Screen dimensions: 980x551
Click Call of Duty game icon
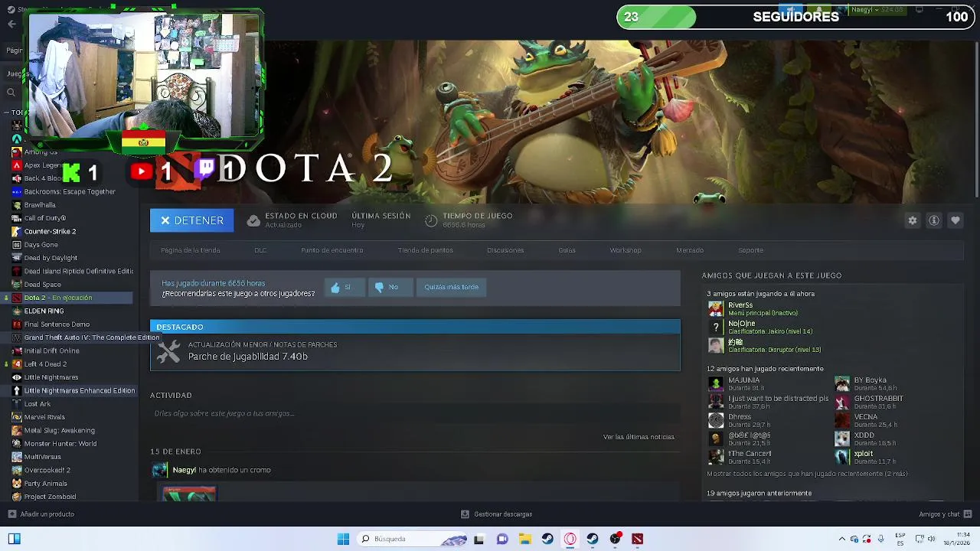pos(17,218)
